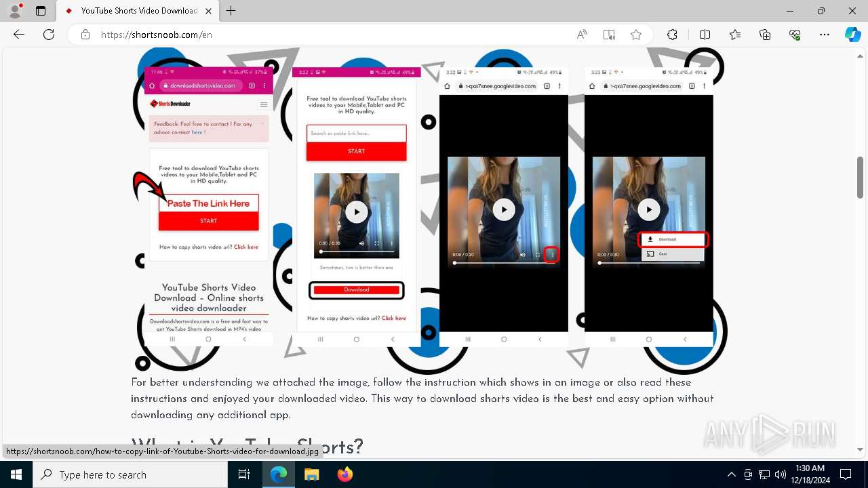The height and width of the screenshot is (488, 868).
Task: Open the Edge profile icon
Action: 14,11
